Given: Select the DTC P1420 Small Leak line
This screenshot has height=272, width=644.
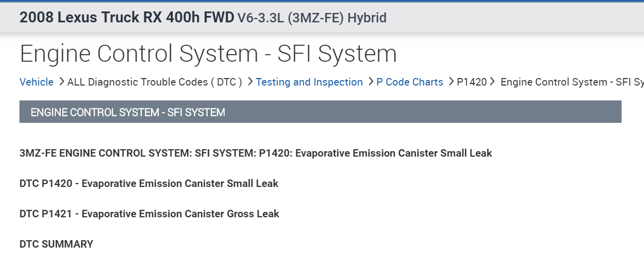Looking at the screenshot, I should pos(149,183).
